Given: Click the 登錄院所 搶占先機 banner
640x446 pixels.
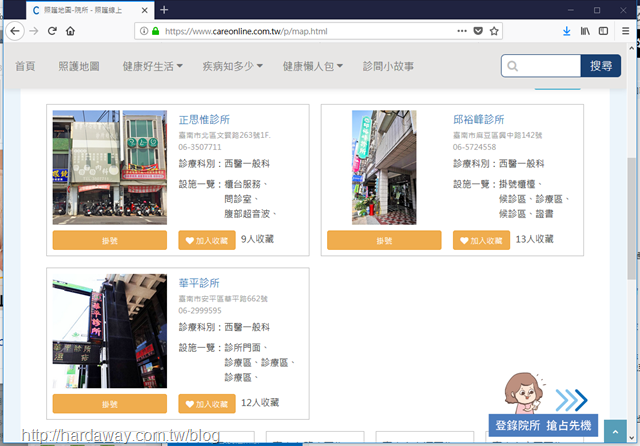Looking at the screenshot, I should 543,425.
